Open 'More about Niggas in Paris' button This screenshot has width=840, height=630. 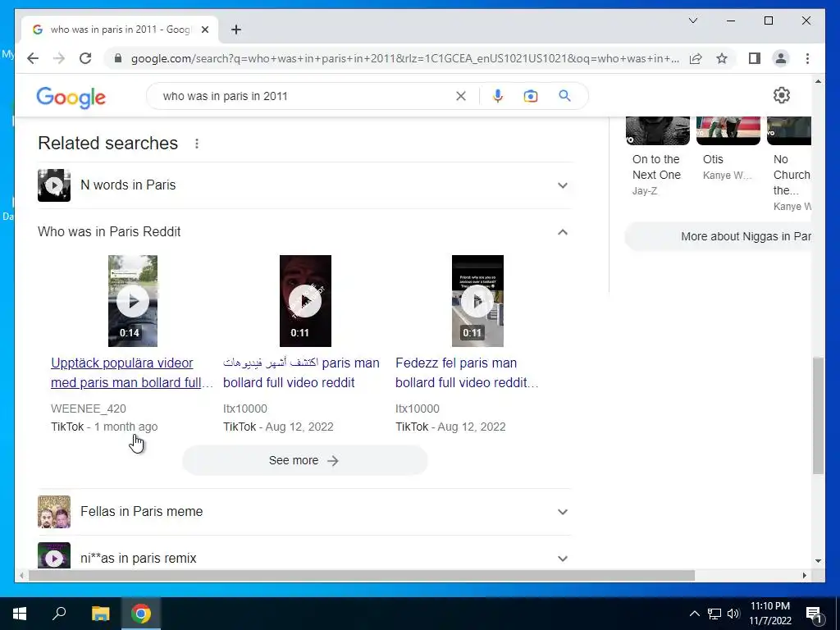pos(718,237)
